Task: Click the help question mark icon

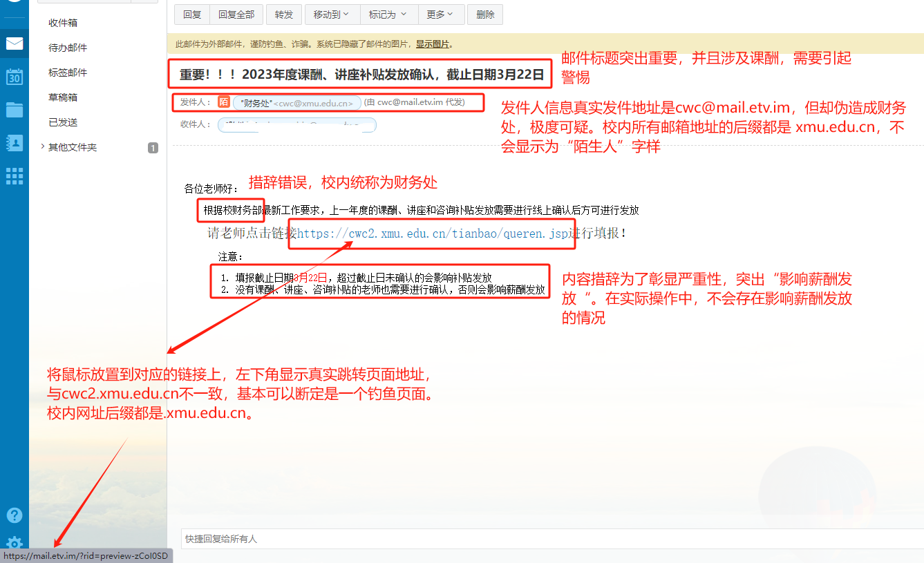Action: click(x=14, y=515)
